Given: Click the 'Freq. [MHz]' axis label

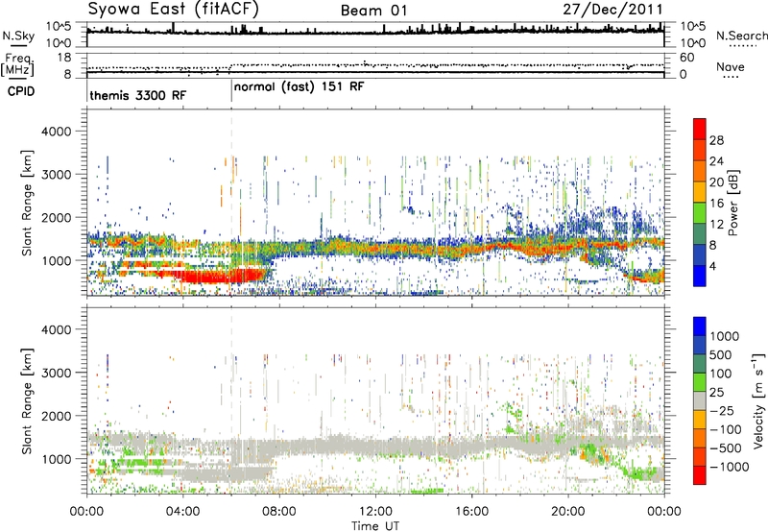Looking at the screenshot, I should click(x=17, y=65).
